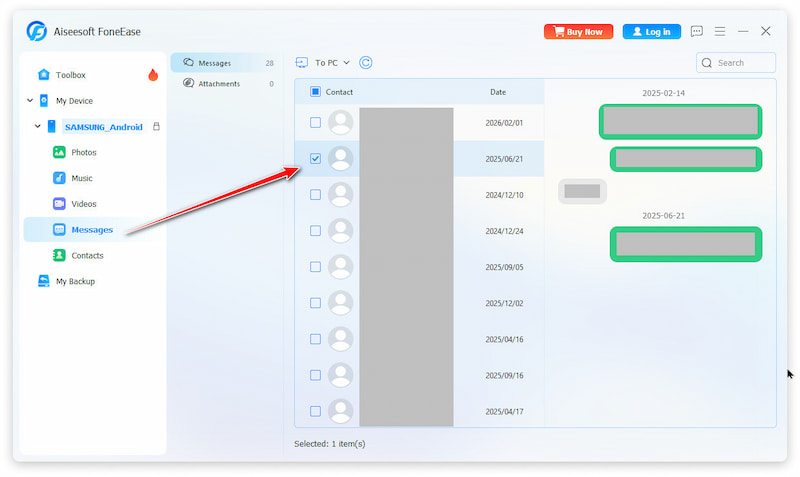Image resolution: width=800 pixels, height=477 pixels.
Task: Click the refresh icon next to To PC
Action: click(366, 63)
